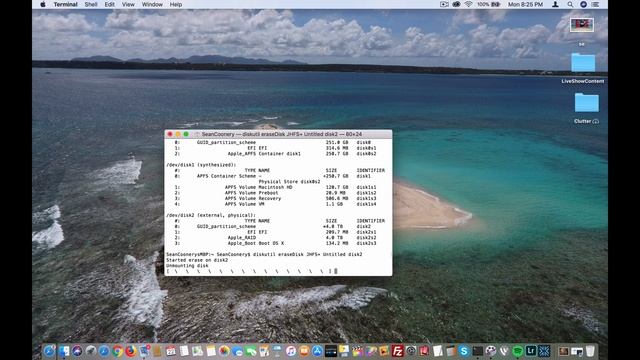Image resolution: width=640 pixels, height=360 pixels.
Task: Open Calendar from the Dock
Action: 171,351
